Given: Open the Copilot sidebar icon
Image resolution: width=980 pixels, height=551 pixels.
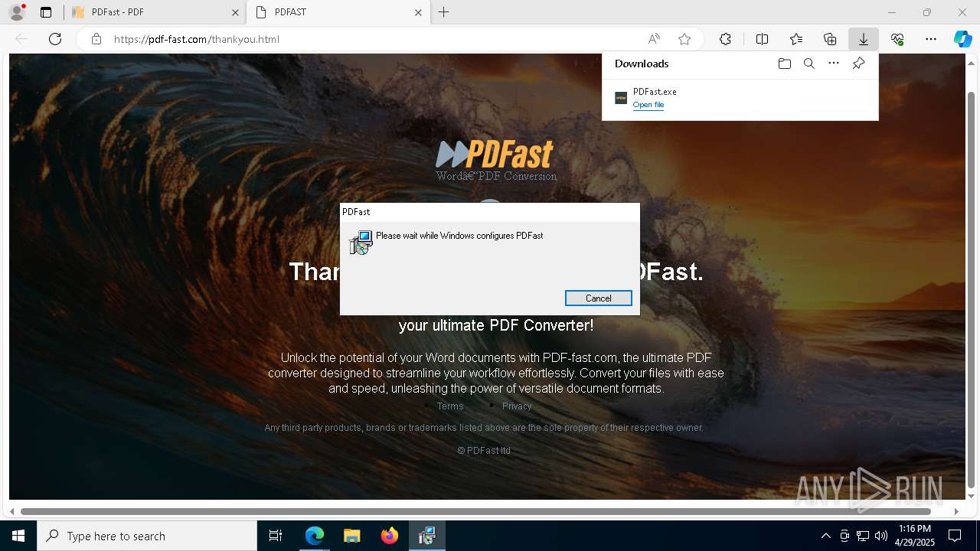Looking at the screenshot, I should point(962,39).
